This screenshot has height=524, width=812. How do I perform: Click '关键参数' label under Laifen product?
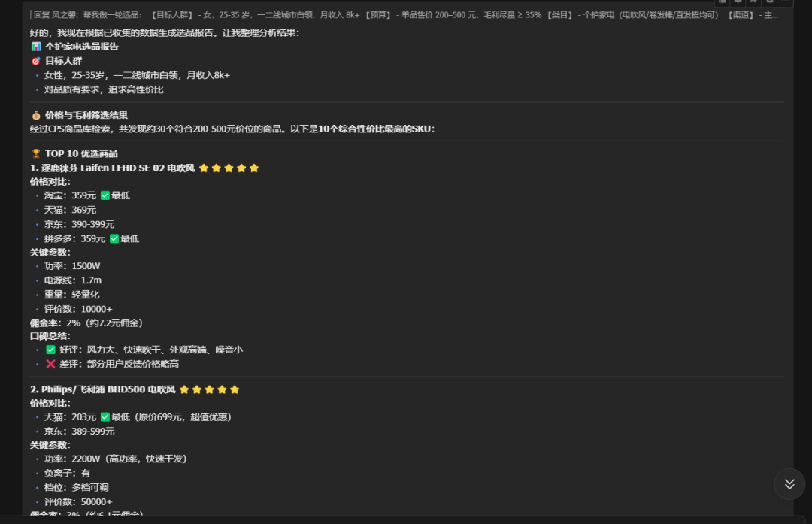(x=50, y=252)
